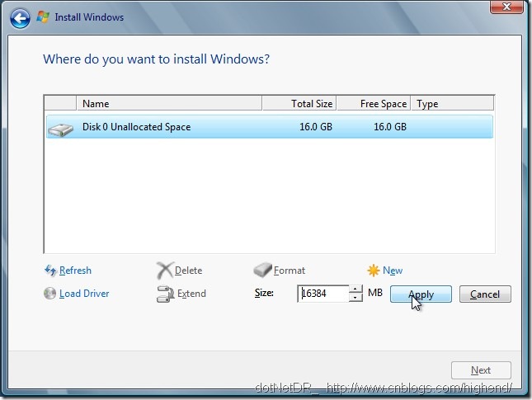
Task: Sort by the Free Space column header
Action: 374,103
